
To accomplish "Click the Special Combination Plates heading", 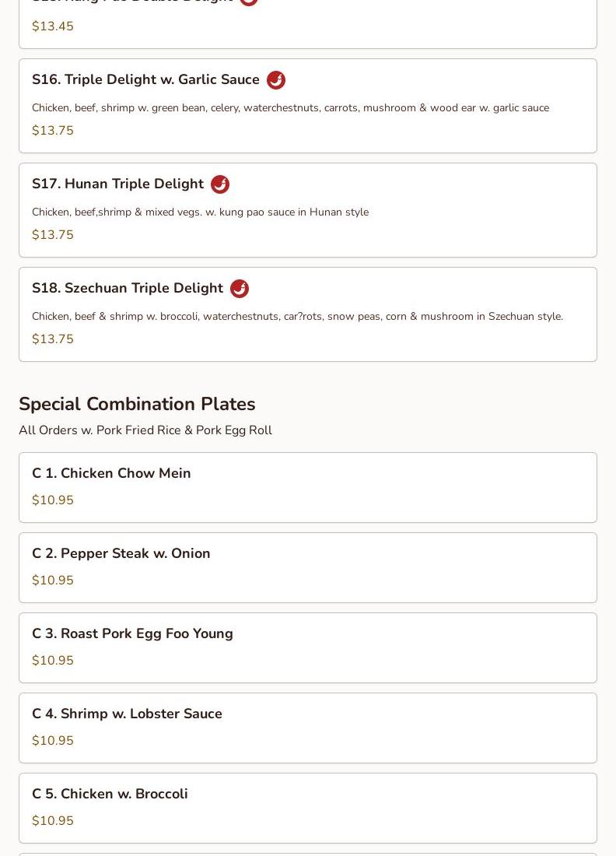I will (x=137, y=404).
